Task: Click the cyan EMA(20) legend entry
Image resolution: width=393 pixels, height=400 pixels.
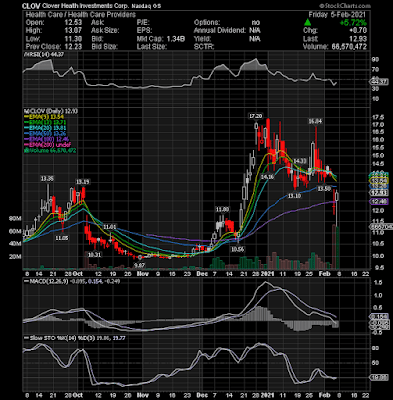Action: coord(46,128)
